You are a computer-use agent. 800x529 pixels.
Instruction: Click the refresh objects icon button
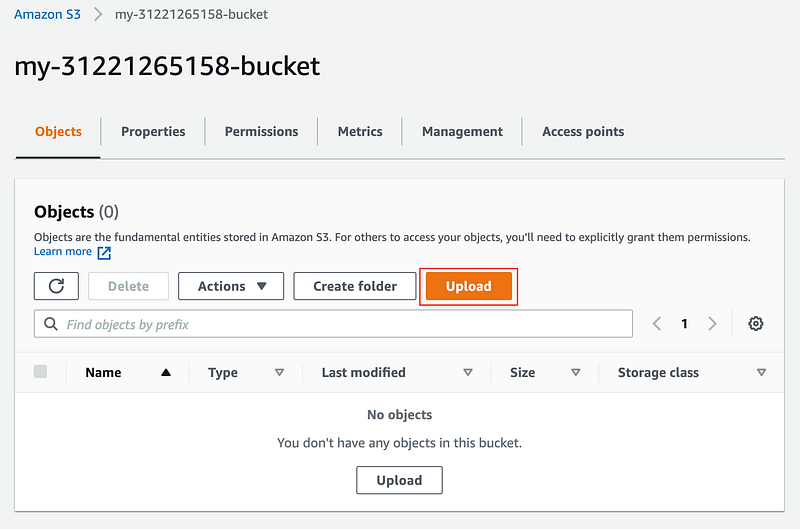click(56, 286)
